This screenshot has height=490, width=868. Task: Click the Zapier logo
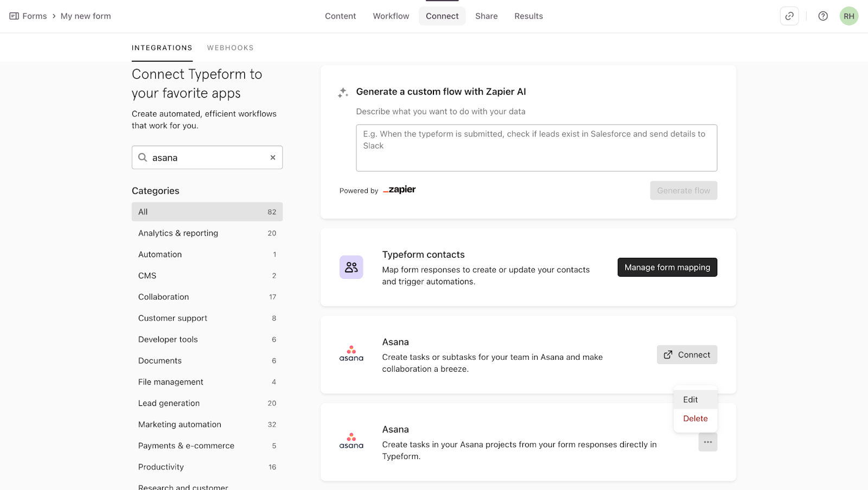[x=399, y=190]
